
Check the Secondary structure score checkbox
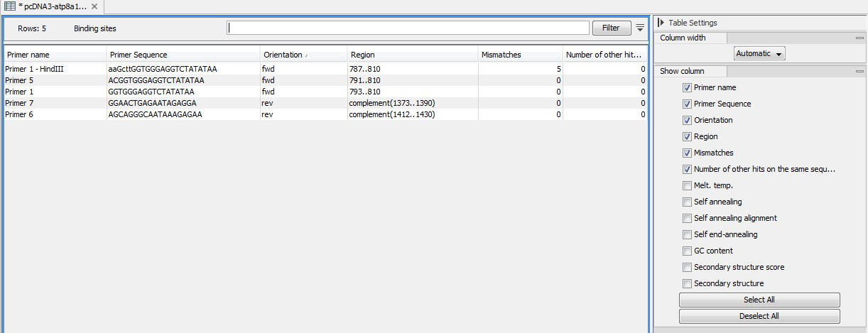687,268
